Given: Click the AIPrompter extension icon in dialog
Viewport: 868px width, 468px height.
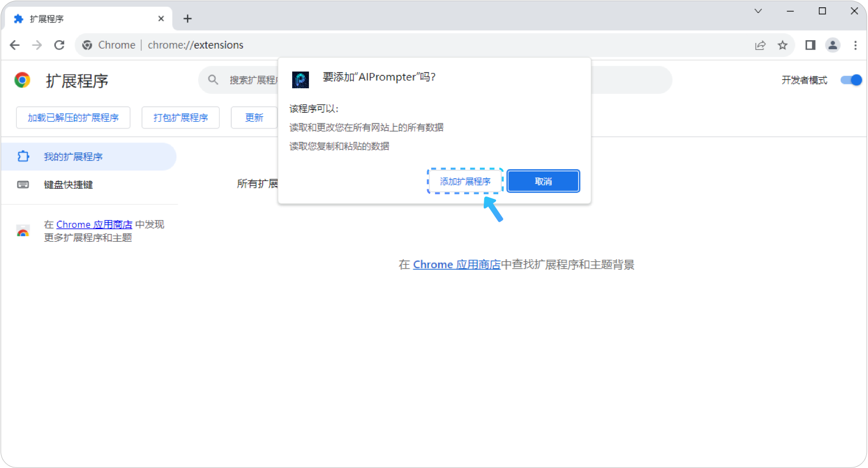Looking at the screenshot, I should click(301, 80).
